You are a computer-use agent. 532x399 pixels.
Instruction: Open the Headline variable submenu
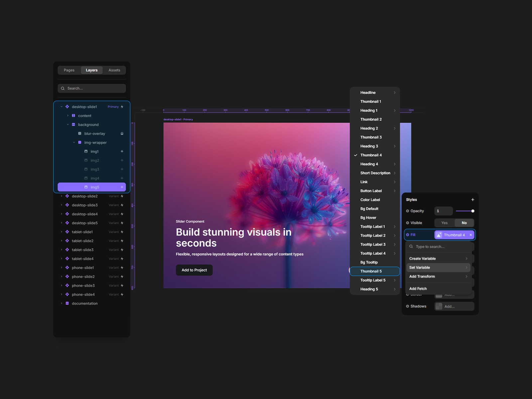(x=375, y=93)
